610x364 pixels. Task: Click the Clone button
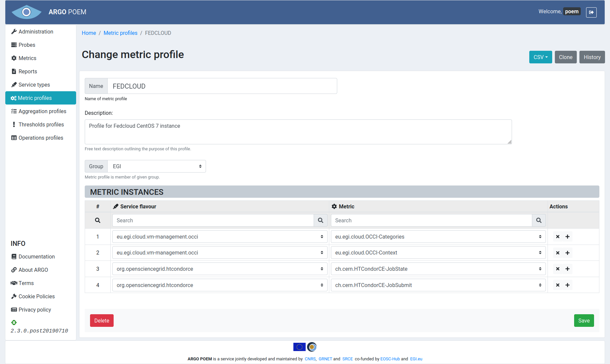[x=565, y=57]
